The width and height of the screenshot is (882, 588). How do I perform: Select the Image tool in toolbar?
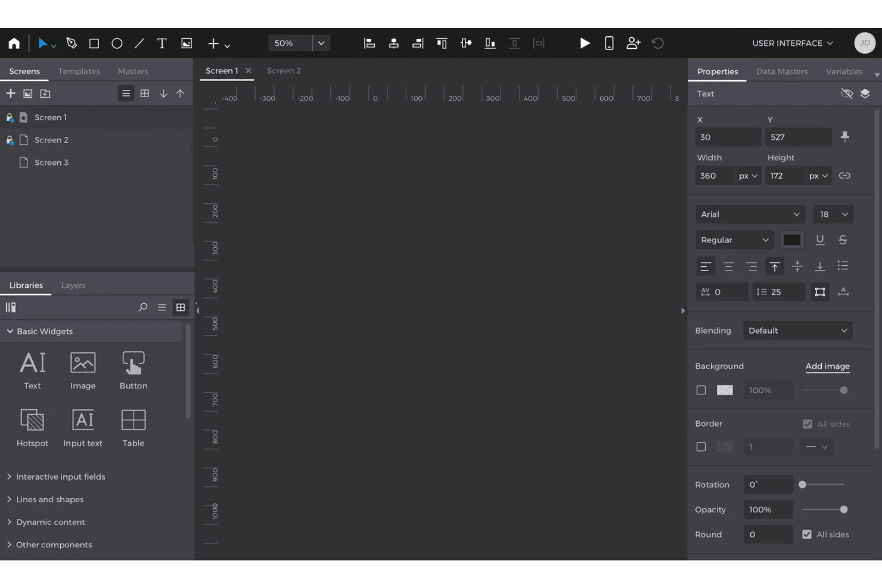tap(187, 43)
